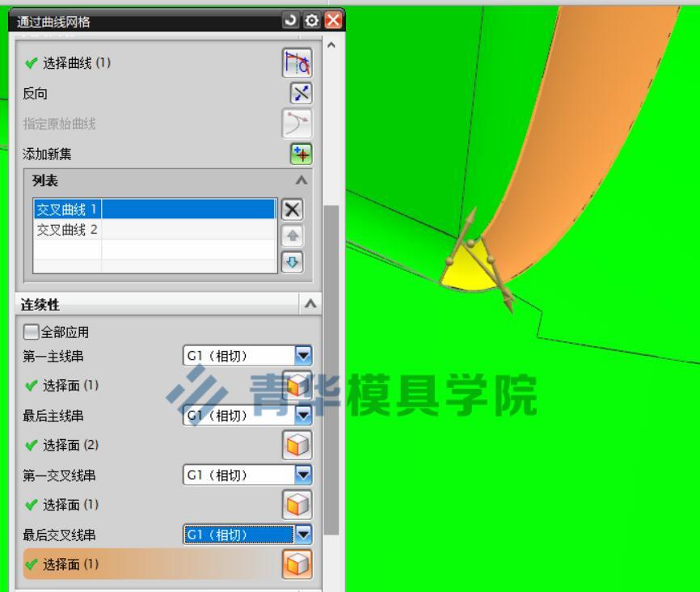The height and width of the screenshot is (592, 700).
Task: Click the dialog's scroll-up arrow
Action: click(x=331, y=44)
